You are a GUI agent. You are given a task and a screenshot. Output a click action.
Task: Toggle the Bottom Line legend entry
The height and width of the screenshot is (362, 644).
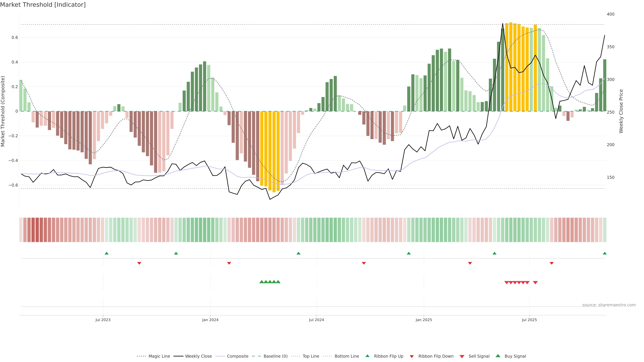point(346,356)
